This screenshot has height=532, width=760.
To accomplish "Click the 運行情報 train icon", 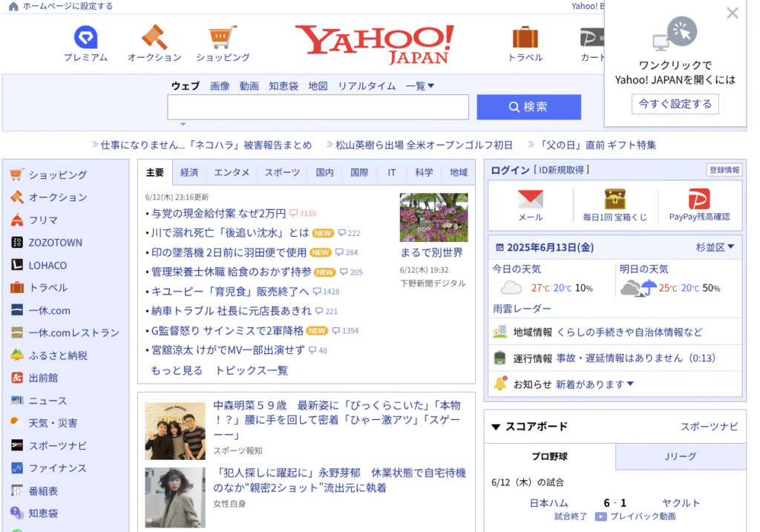I will tap(499, 358).
